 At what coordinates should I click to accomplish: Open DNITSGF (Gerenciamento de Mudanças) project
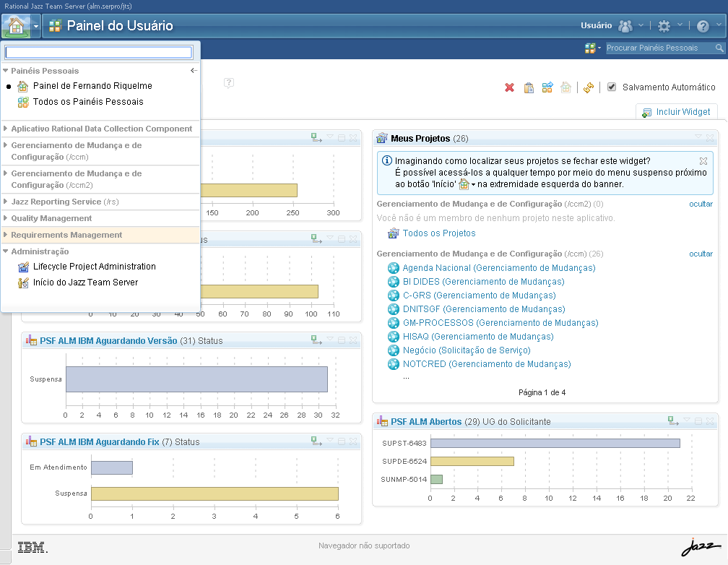(x=484, y=309)
